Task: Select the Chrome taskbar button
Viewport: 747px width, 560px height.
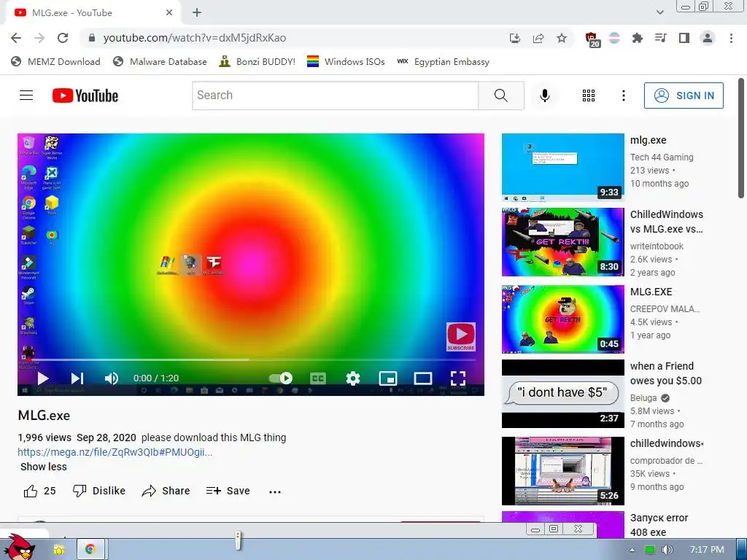Action: [x=91, y=550]
